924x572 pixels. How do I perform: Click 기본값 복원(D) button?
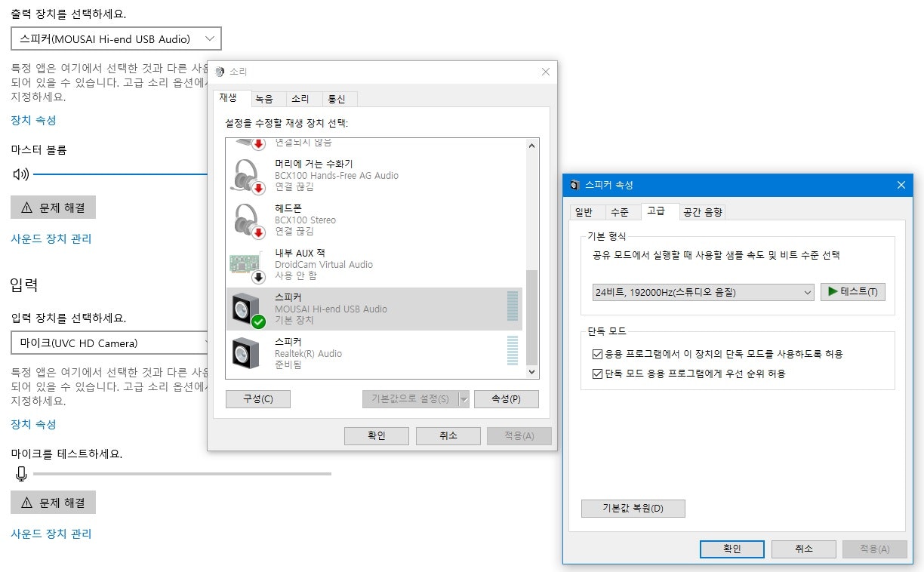[633, 508]
